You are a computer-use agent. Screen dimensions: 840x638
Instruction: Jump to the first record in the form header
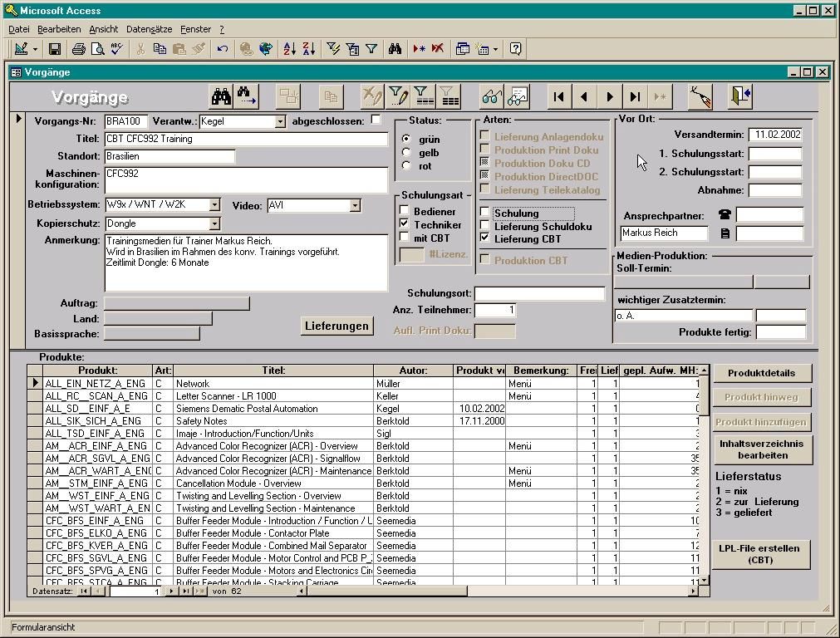click(559, 97)
